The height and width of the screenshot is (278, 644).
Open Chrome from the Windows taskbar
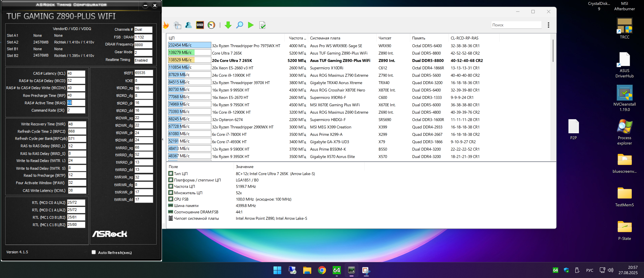322,270
